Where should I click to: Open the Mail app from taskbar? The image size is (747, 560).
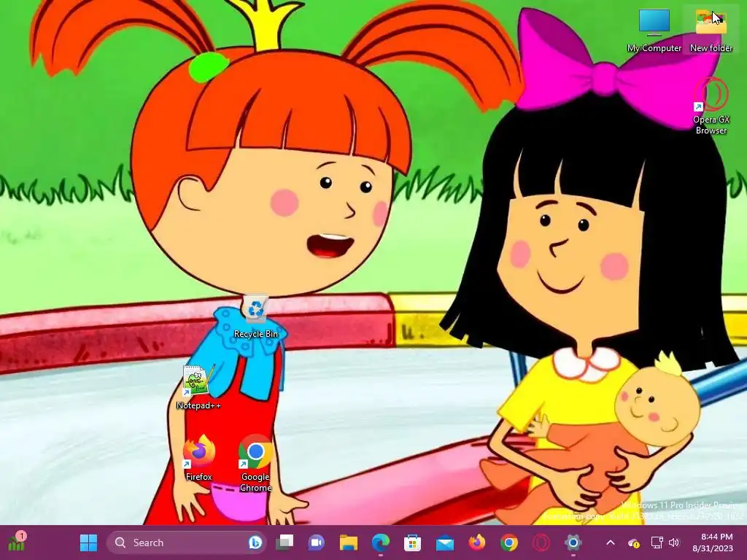(x=444, y=542)
